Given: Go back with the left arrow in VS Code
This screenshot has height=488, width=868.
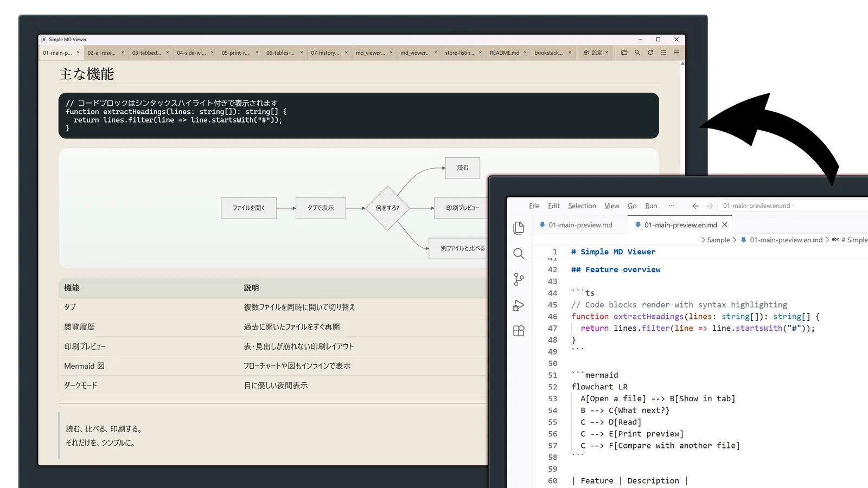Looking at the screenshot, I should [695, 206].
